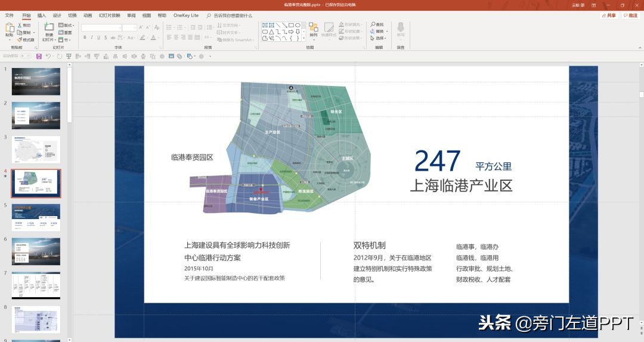Click the Clear Formatting icon in font group

coord(157,27)
